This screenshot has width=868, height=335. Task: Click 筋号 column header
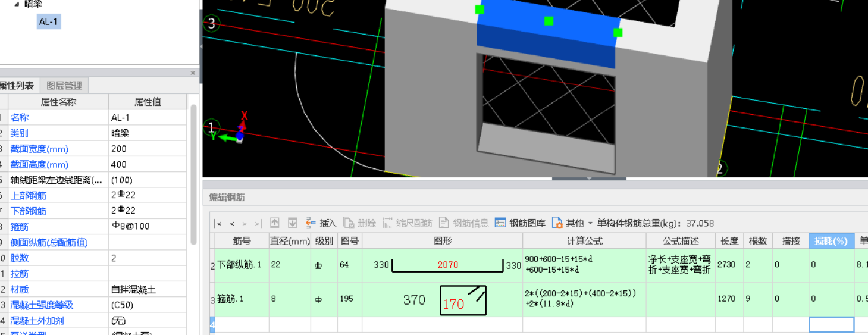click(x=242, y=241)
